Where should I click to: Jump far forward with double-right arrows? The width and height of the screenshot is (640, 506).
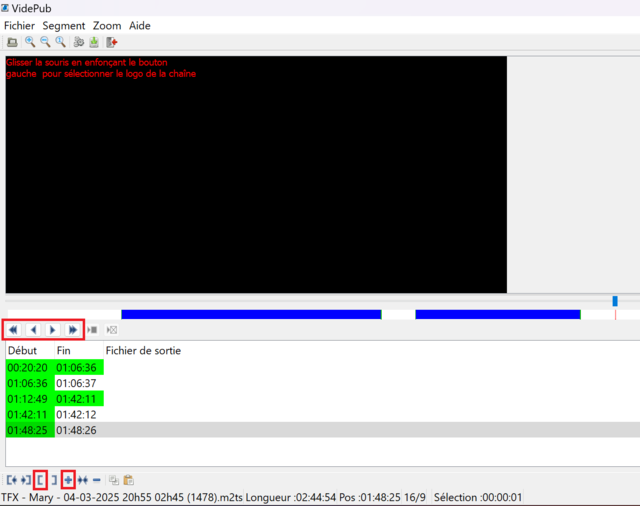pos(72,330)
